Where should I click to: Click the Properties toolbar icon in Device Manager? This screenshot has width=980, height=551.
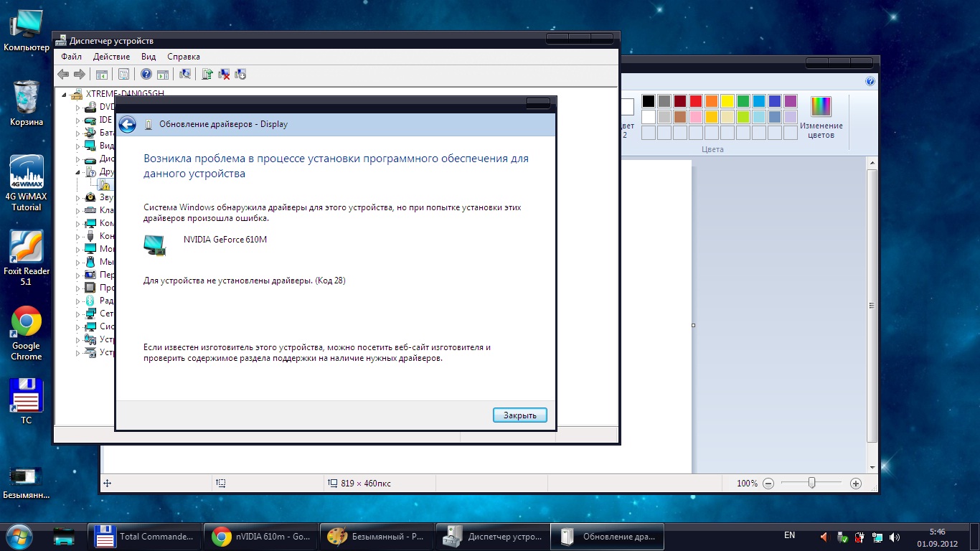pyautogui.click(x=123, y=74)
